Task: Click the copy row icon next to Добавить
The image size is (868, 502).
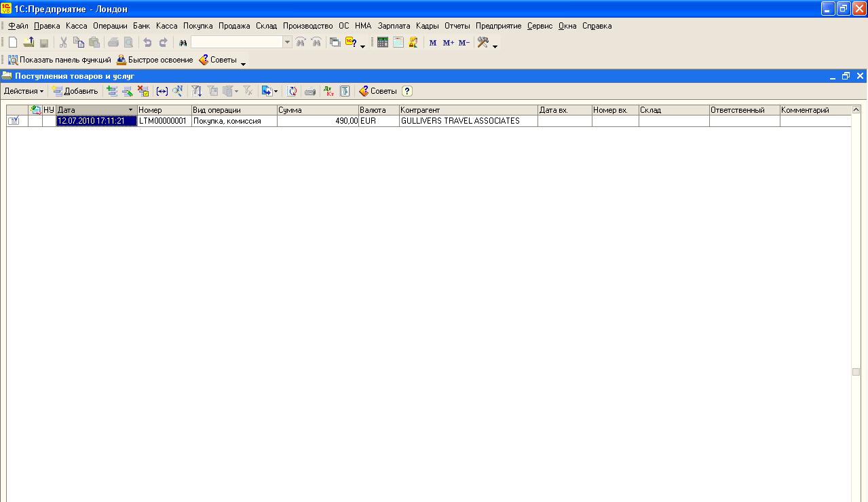Action: (x=112, y=91)
